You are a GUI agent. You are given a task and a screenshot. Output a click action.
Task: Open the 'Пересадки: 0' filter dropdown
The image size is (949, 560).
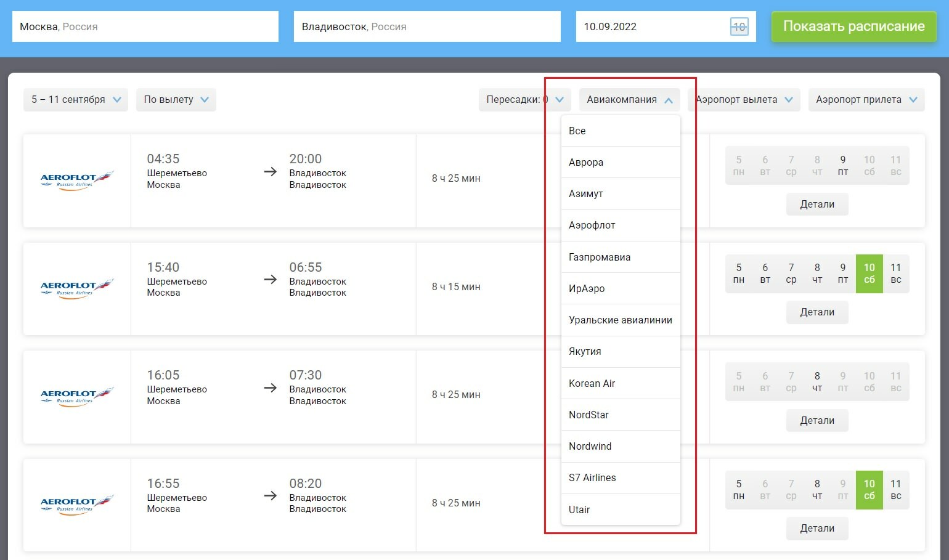524,100
